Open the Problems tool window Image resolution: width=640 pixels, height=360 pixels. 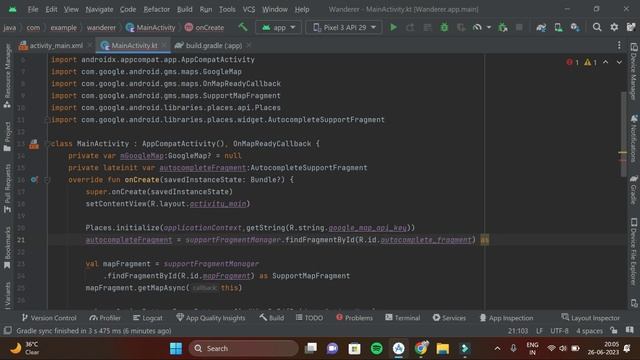[354, 318]
